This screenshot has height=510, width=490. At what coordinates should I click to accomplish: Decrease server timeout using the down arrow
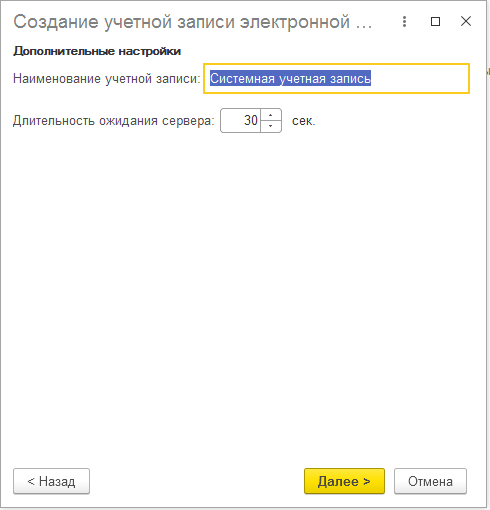pos(271,126)
